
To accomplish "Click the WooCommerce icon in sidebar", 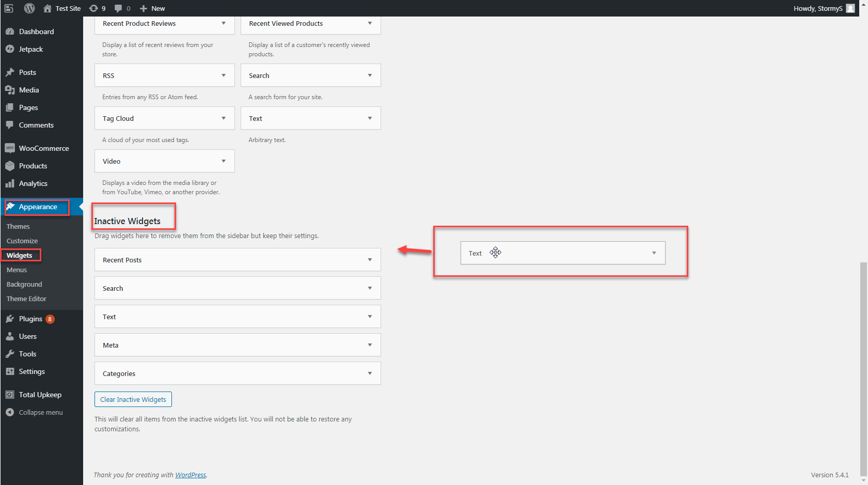I will [10, 148].
